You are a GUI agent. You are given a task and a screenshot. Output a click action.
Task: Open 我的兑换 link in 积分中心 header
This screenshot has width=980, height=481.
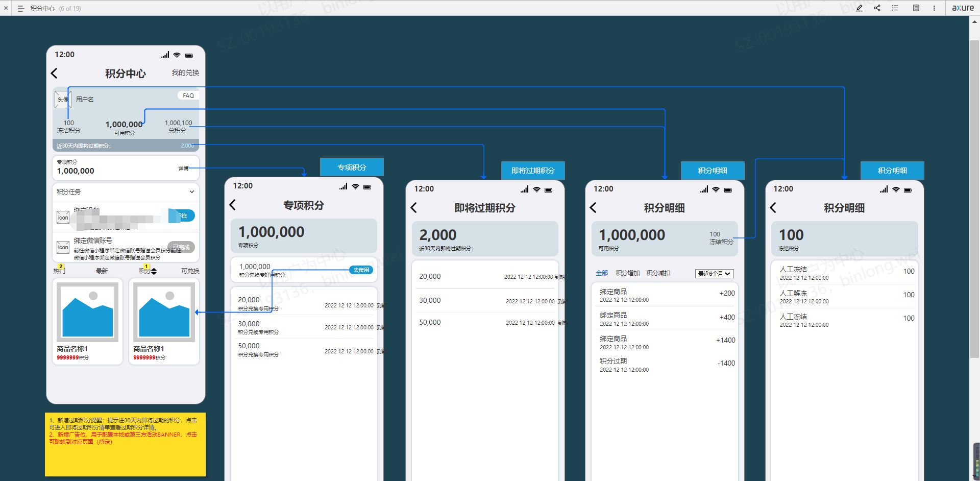click(185, 73)
